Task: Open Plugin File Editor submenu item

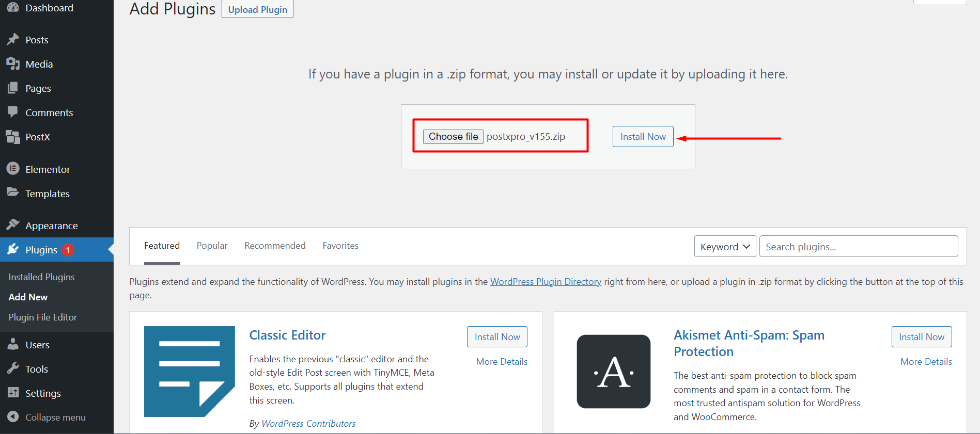Action: pyautogui.click(x=43, y=317)
